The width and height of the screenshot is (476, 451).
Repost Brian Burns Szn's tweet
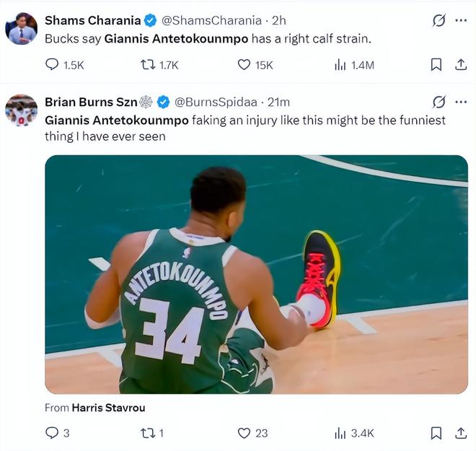tap(149, 433)
